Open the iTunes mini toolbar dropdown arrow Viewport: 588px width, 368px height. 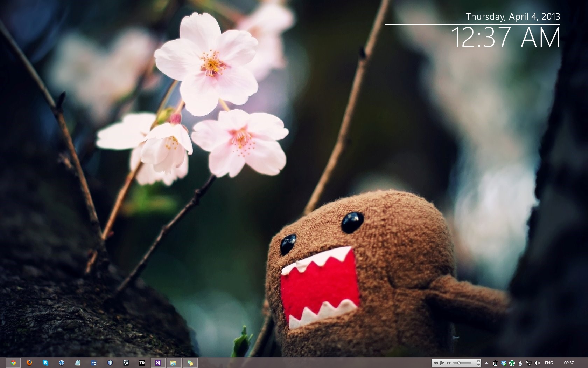pos(478,365)
